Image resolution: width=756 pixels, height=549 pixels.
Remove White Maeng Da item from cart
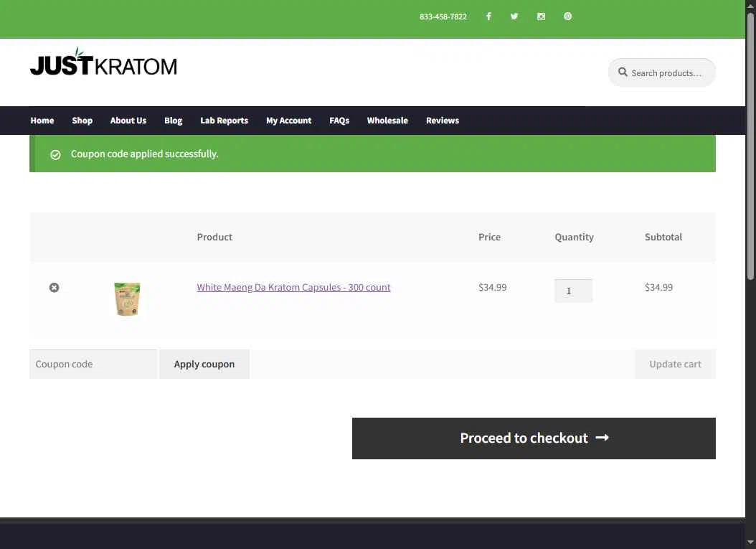54,288
